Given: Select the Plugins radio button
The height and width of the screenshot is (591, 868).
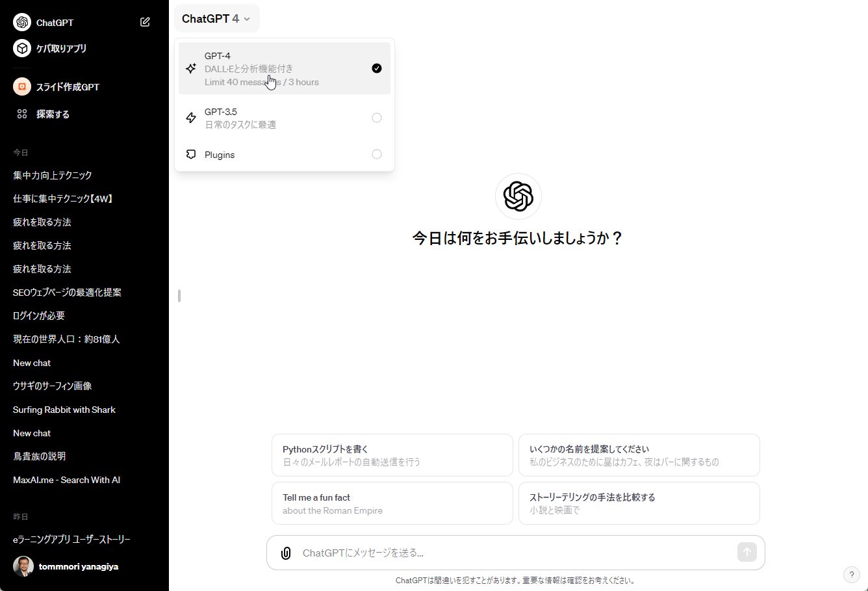Looking at the screenshot, I should (x=376, y=154).
